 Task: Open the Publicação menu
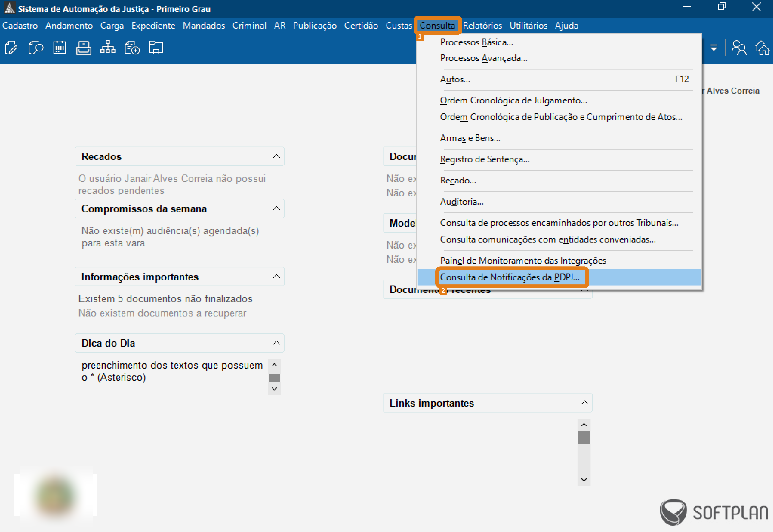(315, 26)
